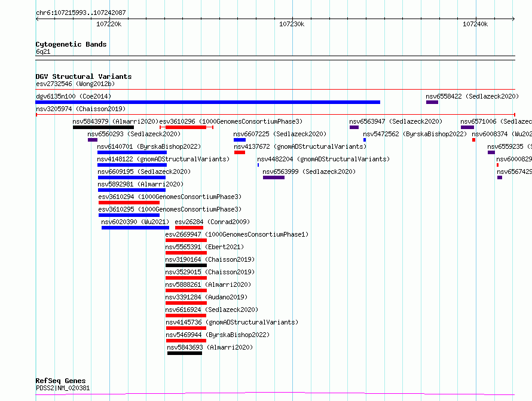
Task: Click the DGV Structural Variants track title
Action: tap(84, 76)
